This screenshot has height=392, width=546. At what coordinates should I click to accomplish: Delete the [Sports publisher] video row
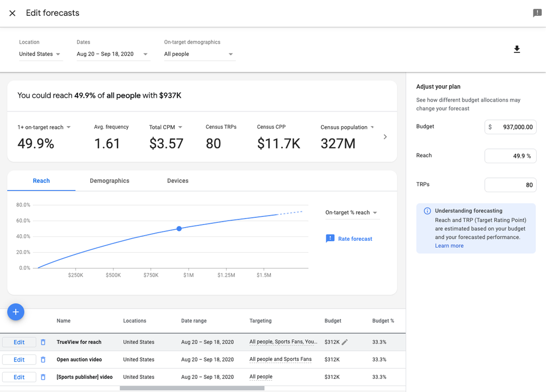tap(43, 377)
